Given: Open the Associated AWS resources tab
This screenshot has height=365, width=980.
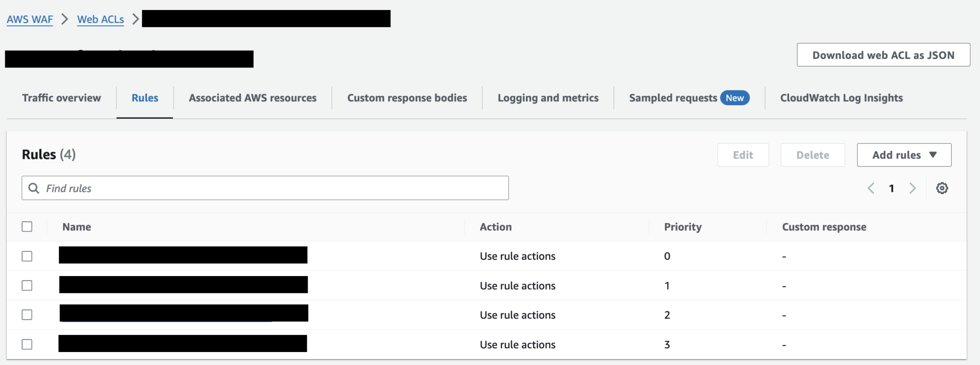Looking at the screenshot, I should 253,98.
